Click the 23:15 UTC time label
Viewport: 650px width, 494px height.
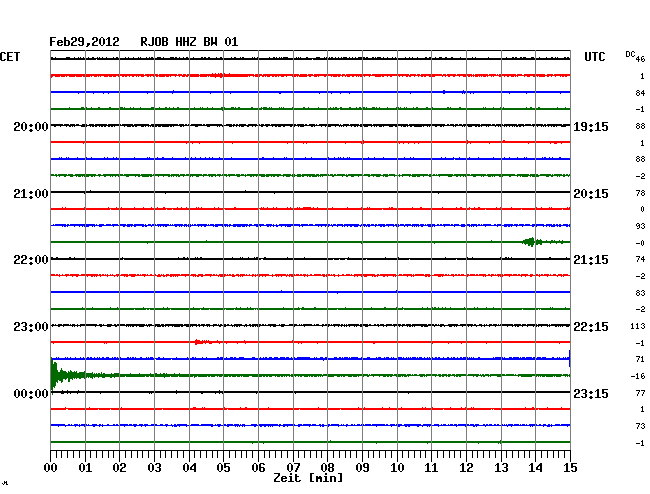click(x=591, y=393)
